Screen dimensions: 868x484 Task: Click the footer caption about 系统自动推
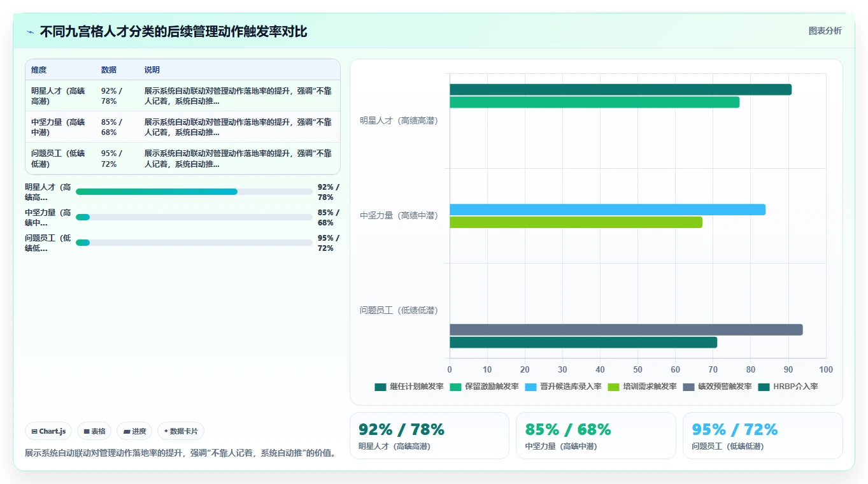tap(180, 453)
